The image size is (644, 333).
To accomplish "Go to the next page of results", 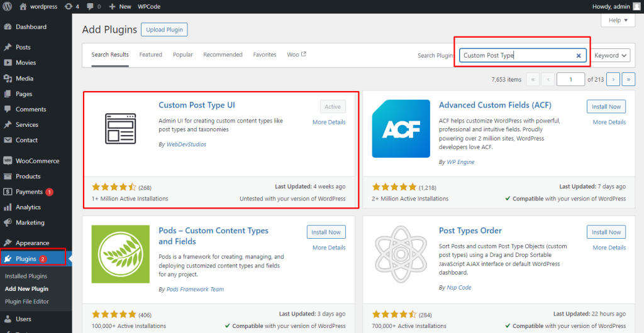I will point(613,80).
